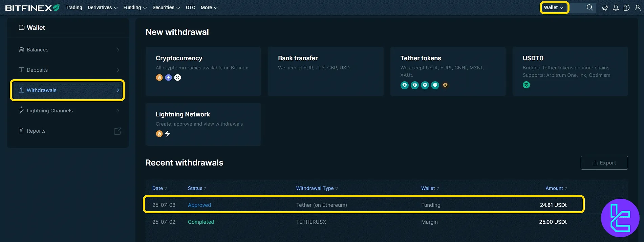Click the Export button

click(604, 163)
